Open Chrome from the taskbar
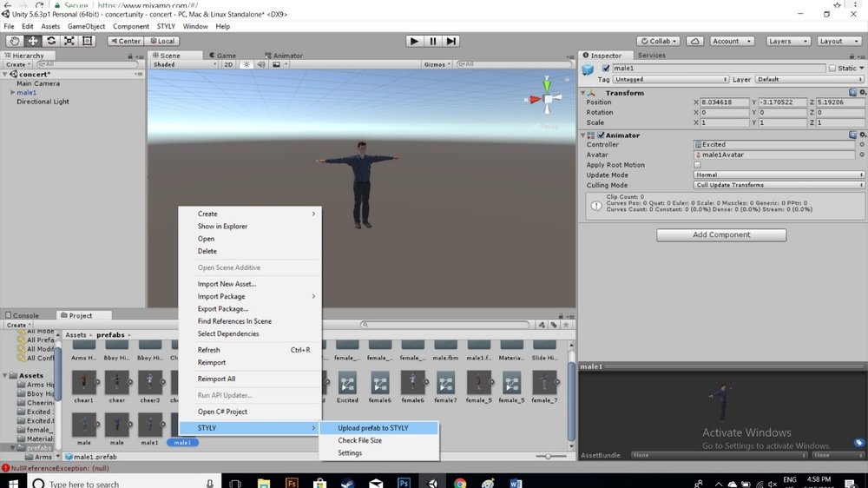 pyautogui.click(x=459, y=483)
